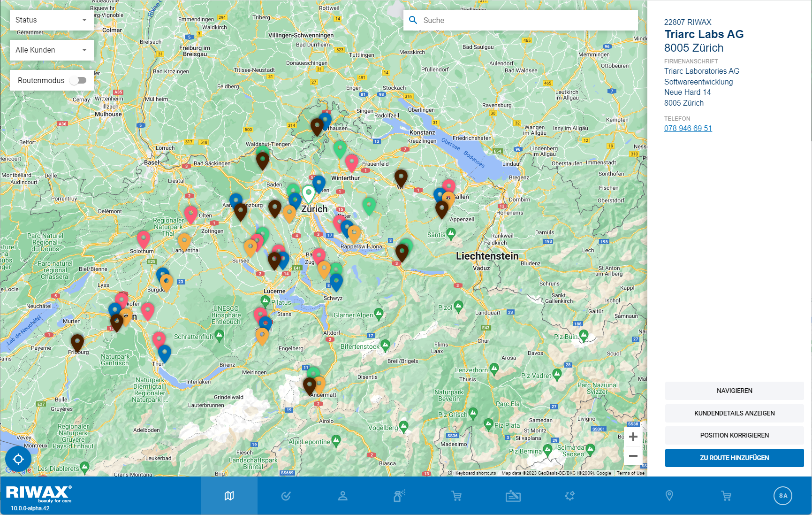This screenshot has width=812, height=515.
Task: Open the shopping cart icon in bottom navigation
Action: [456, 495]
